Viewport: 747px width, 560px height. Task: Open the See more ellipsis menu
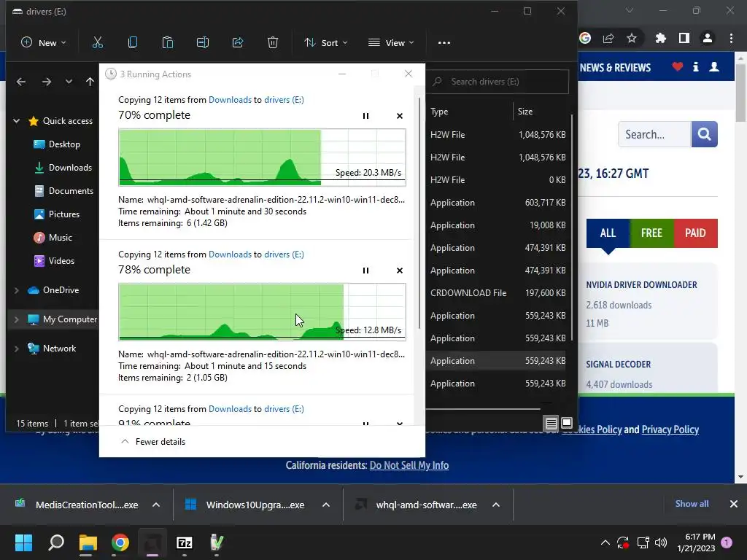(x=444, y=42)
